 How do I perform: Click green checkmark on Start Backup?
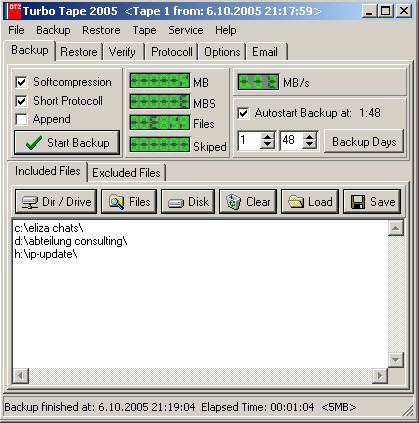coord(34,143)
